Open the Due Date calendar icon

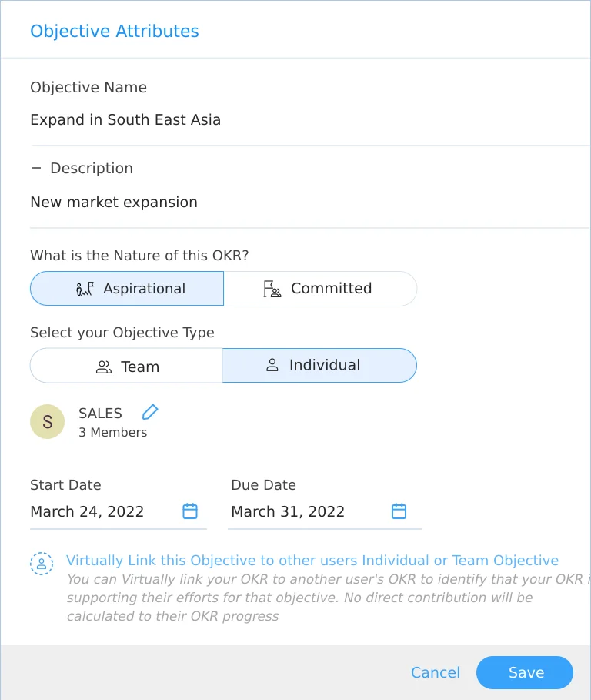399,511
